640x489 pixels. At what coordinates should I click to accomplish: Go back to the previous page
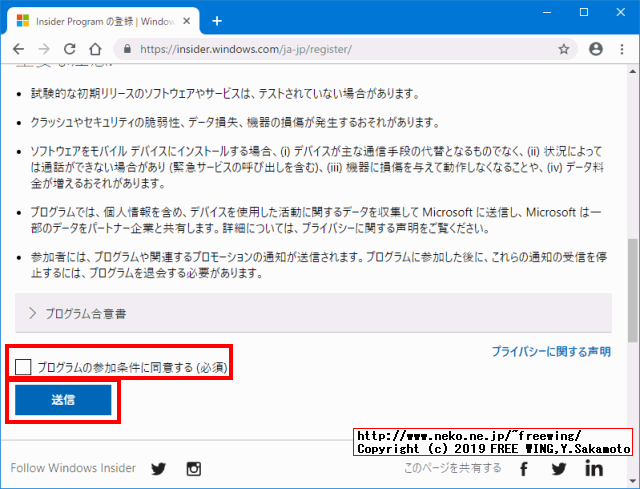click(18, 49)
